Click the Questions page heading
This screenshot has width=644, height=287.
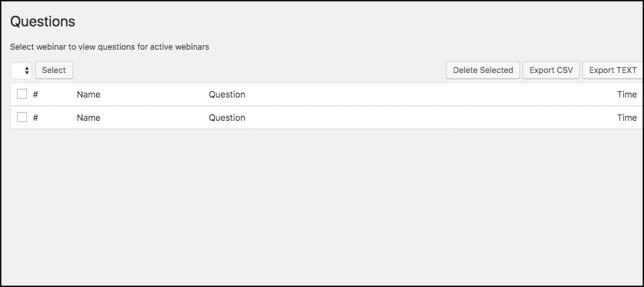pos(43,21)
